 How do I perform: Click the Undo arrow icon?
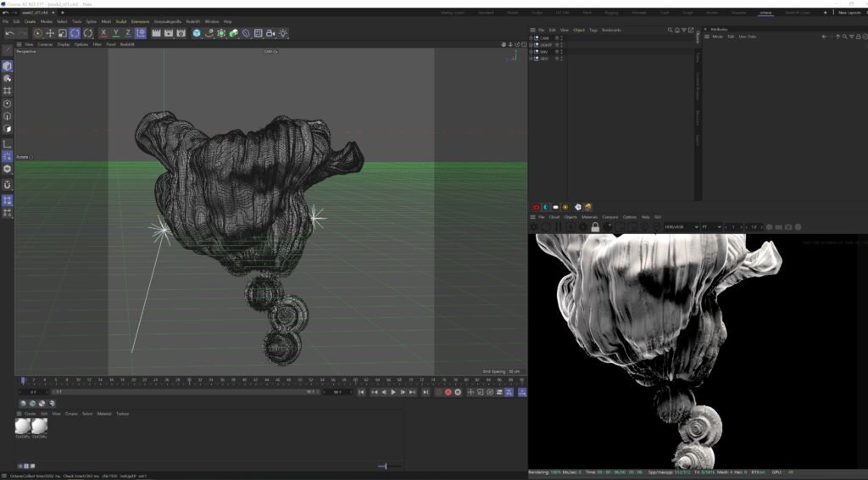coord(10,33)
